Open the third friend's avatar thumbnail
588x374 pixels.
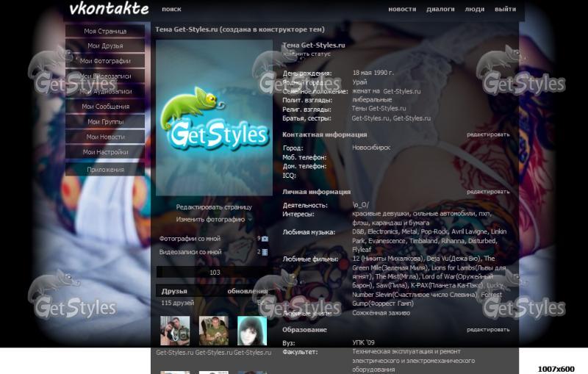point(251,331)
